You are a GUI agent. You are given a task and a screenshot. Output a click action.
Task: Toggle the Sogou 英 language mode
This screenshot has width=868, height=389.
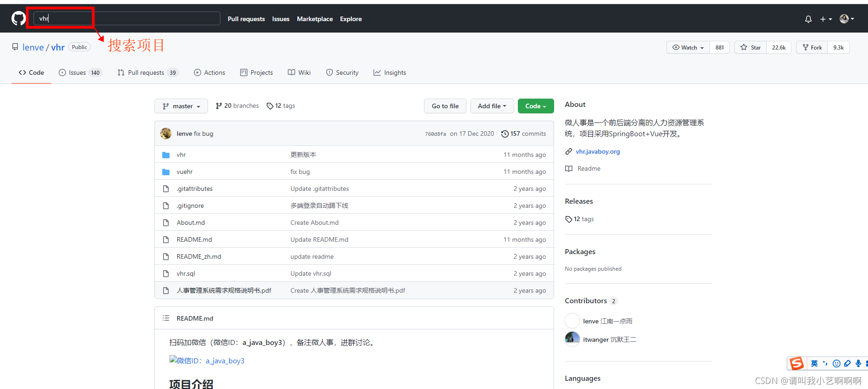[x=814, y=363]
